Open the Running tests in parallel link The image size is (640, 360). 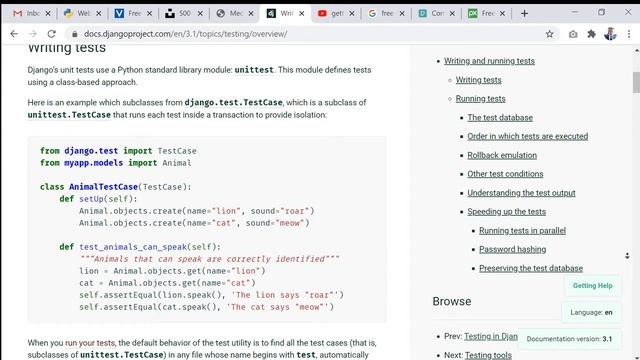coord(522,231)
